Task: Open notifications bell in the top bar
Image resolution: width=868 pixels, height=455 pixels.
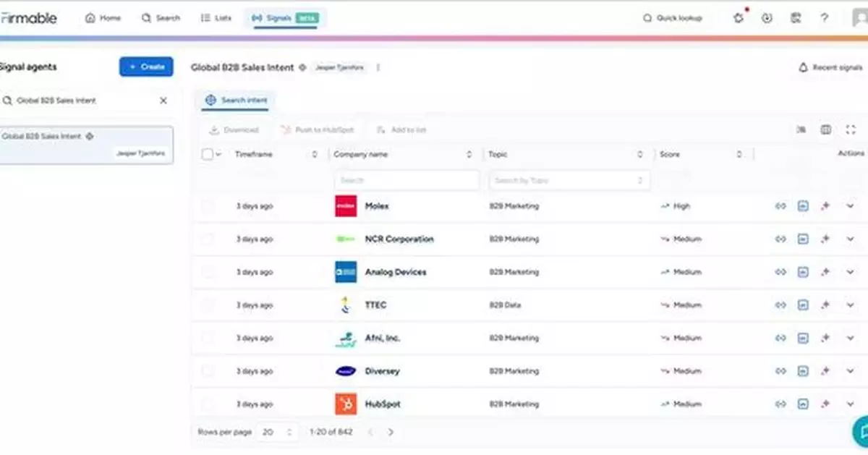Action: point(738,18)
